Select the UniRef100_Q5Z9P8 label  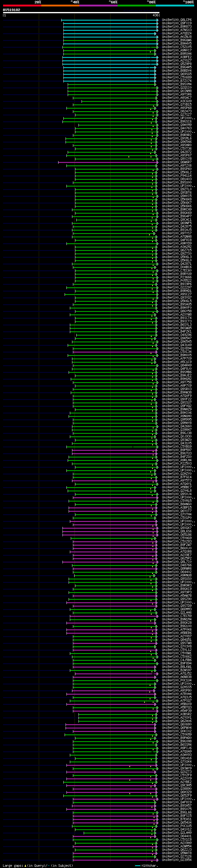177,64
